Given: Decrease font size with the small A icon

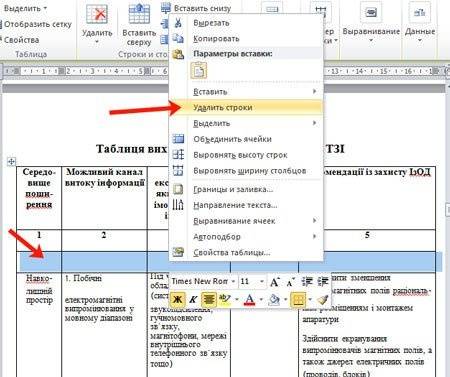Looking at the screenshot, I should coord(290,283).
